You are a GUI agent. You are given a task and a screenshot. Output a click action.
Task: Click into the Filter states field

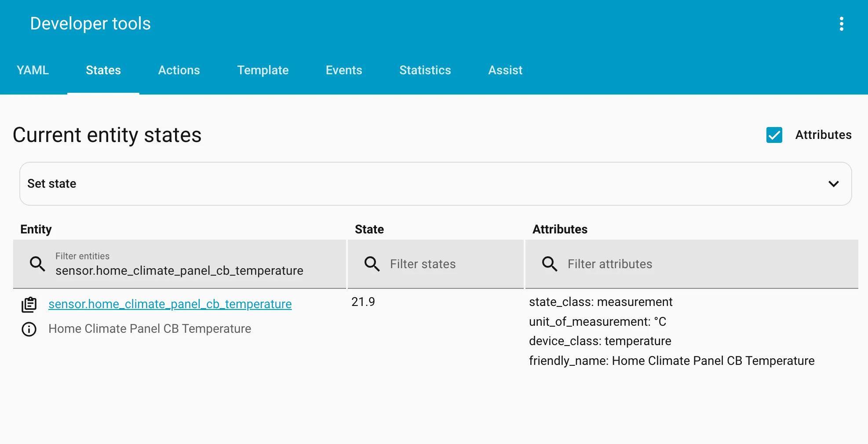(449, 264)
